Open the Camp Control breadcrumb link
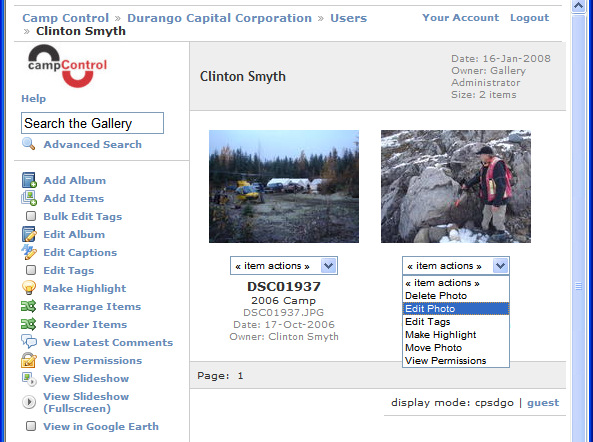 tap(65, 18)
